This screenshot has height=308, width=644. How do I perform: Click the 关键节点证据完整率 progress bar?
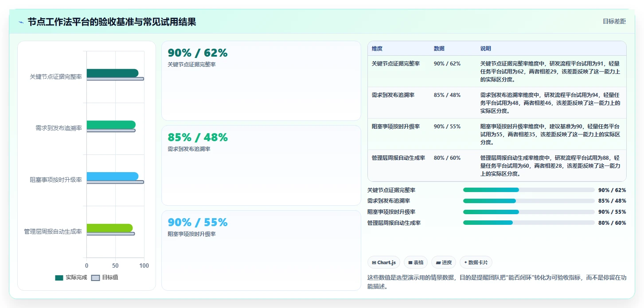point(529,190)
